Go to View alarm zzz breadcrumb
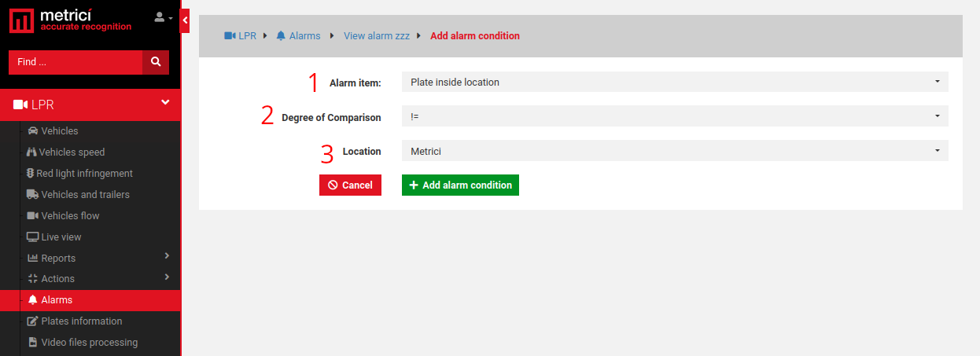Viewport: 980px width, 356px height. (377, 36)
